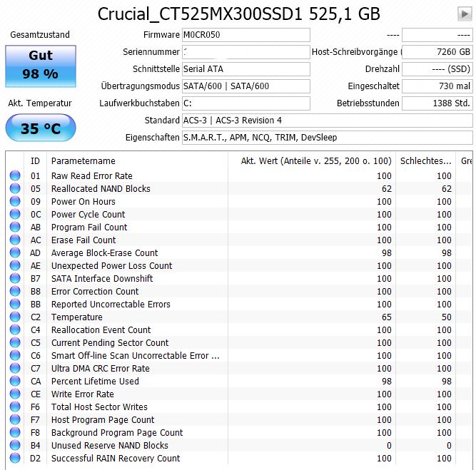Click the Eingeschaltet value 730 mal
The image size is (476, 470).
[x=437, y=86]
